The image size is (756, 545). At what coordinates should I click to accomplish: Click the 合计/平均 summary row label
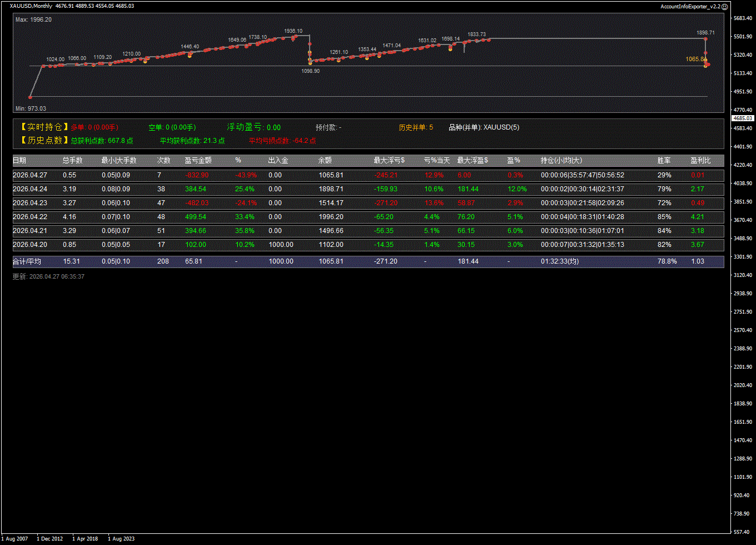[x=27, y=261]
